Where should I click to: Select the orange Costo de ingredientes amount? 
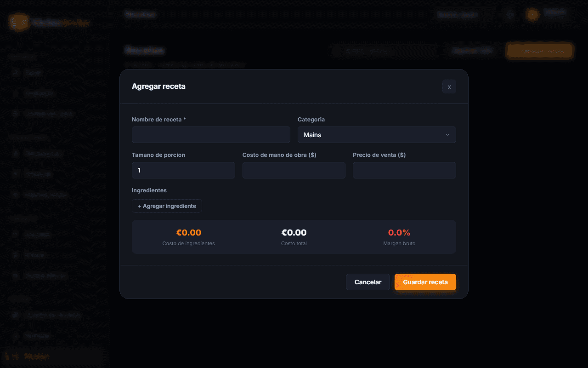click(x=189, y=233)
